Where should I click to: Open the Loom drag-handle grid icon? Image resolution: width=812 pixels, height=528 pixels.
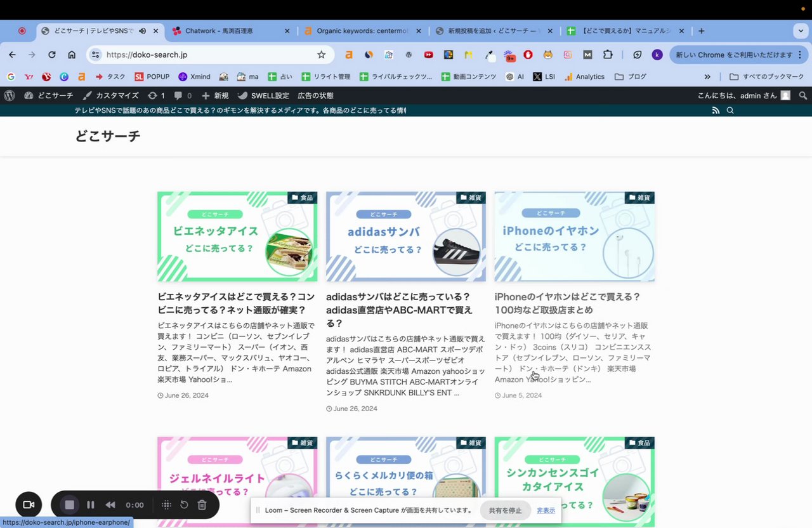click(x=166, y=505)
